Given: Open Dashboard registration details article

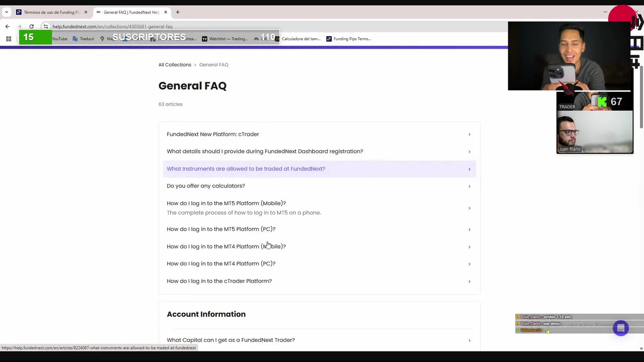Looking at the screenshot, I should pos(319,151).
